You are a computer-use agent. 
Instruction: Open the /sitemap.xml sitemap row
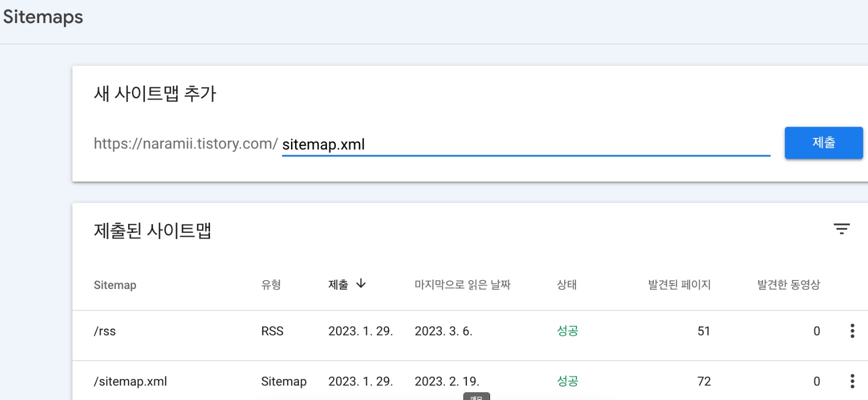click(470, 380)
